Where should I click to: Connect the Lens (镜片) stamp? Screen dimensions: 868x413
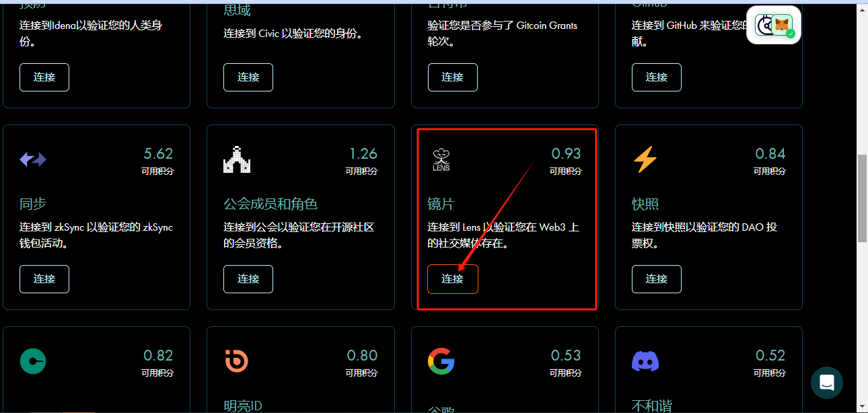click(x=452, y=279)
